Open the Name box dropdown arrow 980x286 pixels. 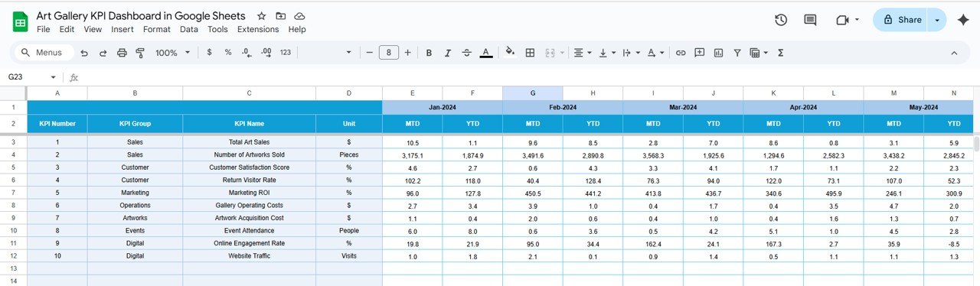pos(53,77)
